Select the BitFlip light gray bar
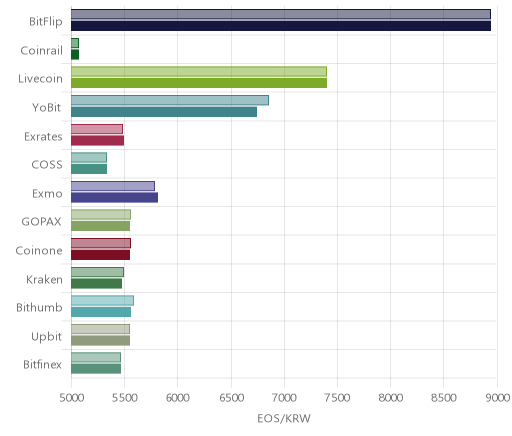Screen dimensions: 512x436 pos(281,14)
